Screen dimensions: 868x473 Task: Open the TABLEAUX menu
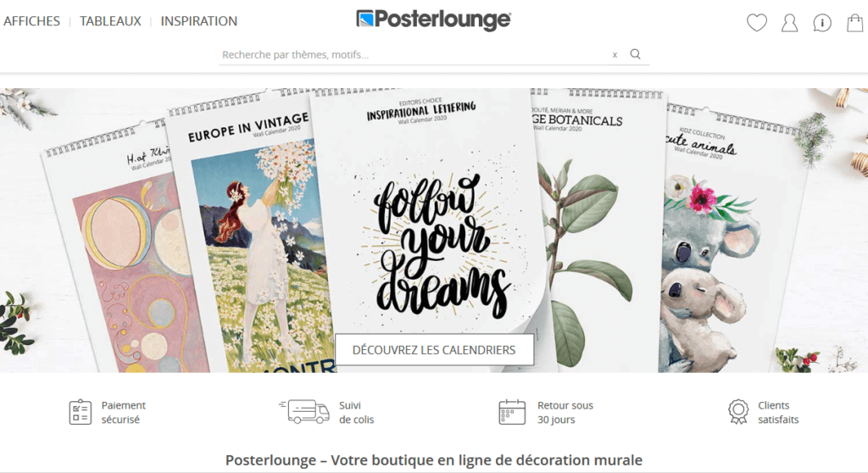(110, 21)
